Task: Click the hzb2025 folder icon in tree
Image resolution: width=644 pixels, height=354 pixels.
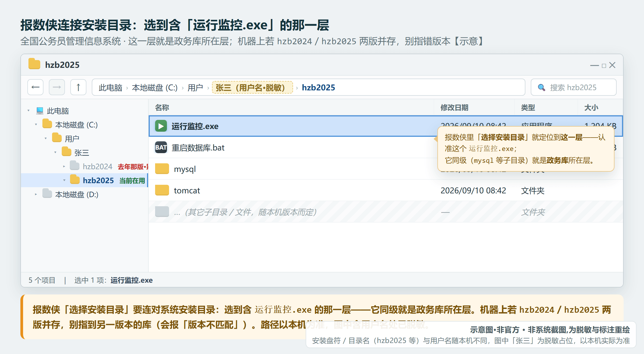Action: (75, 180)
